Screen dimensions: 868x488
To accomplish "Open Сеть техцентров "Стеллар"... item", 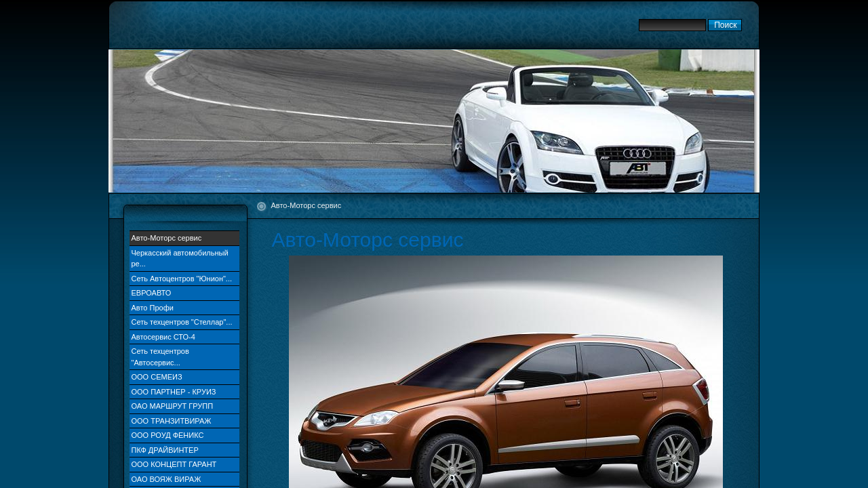I will coord(184,322).
